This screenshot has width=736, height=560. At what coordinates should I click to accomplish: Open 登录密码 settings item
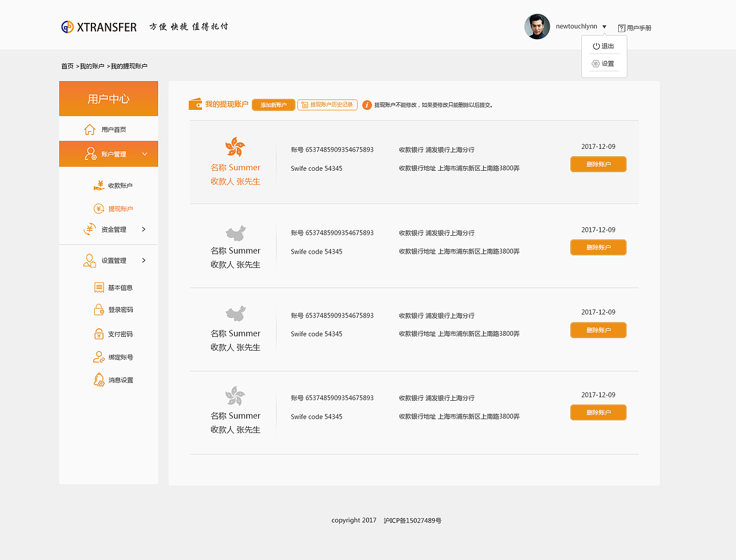[121, 310]
